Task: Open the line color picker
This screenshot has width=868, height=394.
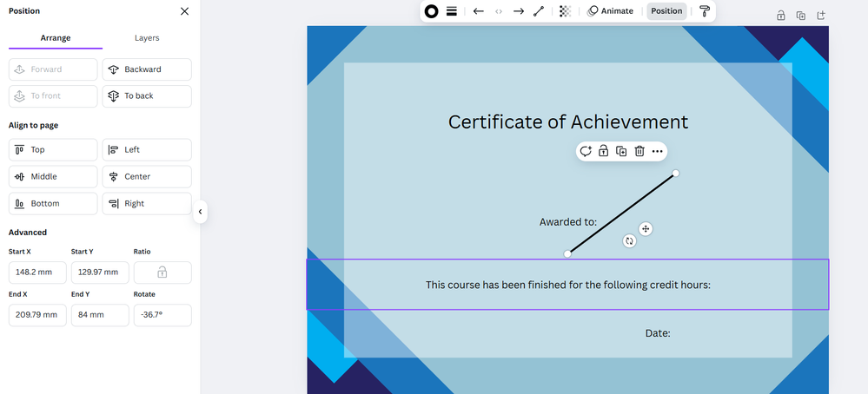Action: [431, 11]
